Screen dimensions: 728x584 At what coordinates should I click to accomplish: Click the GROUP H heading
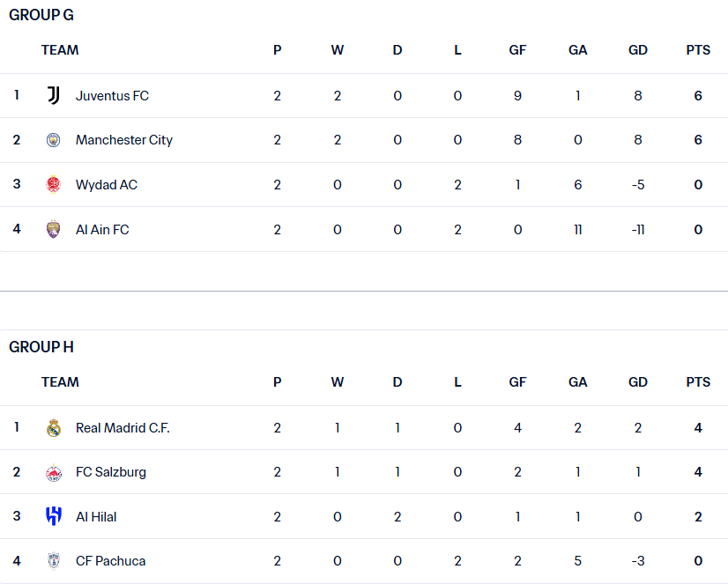click(41, 347)
